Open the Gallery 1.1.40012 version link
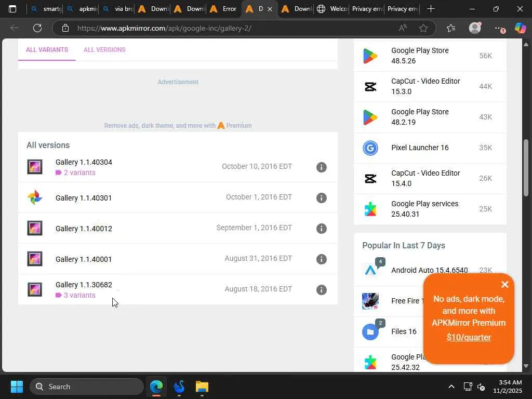The image size is (532, 399). (84, 229)
